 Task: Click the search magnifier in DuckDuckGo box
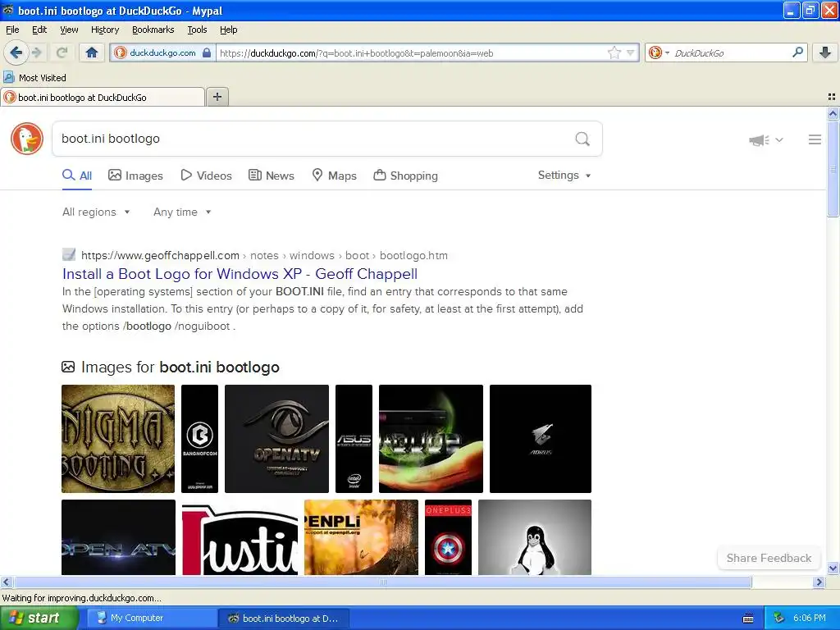click(582, 139)
